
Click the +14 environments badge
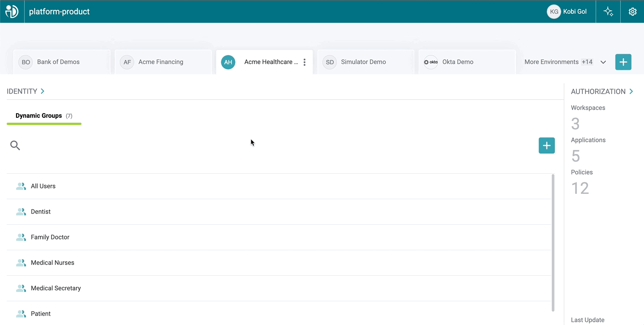coord(587,62)
